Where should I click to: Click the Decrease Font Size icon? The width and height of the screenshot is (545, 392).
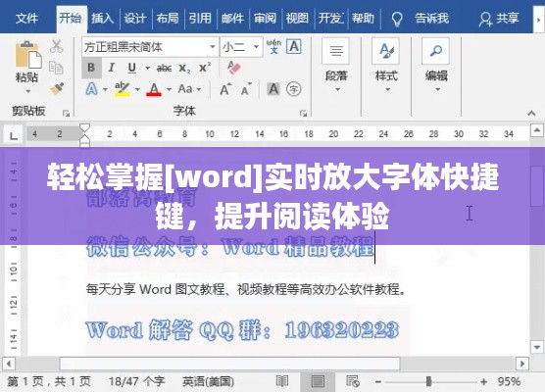click(x=247, y=89)
